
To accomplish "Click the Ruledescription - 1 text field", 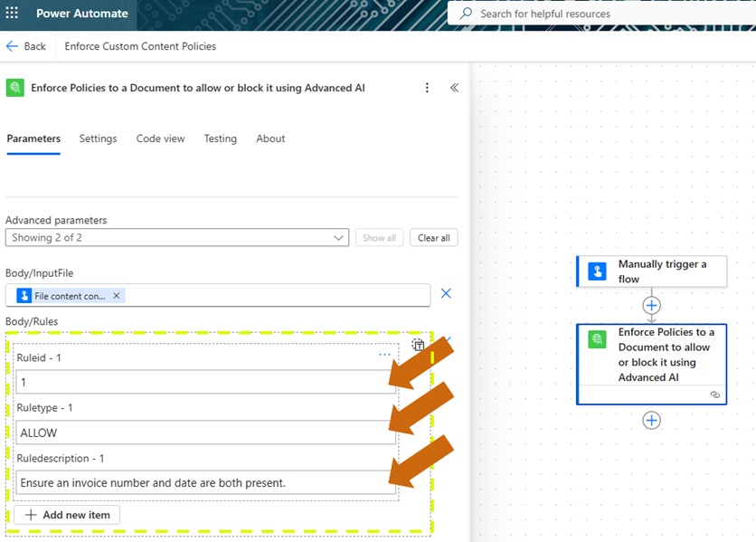I will 199,482.
